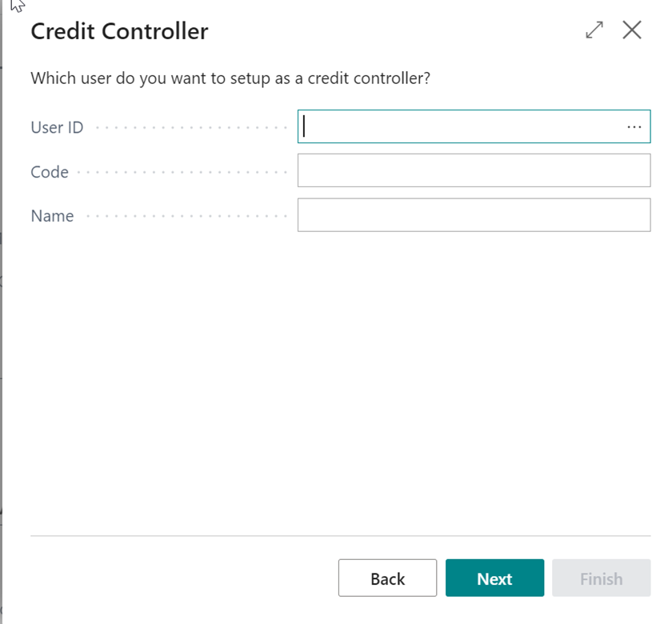Click the empty area below the Name field
Image resolution: width=672 pixels, height=624 pixels.
coord(341,382)
